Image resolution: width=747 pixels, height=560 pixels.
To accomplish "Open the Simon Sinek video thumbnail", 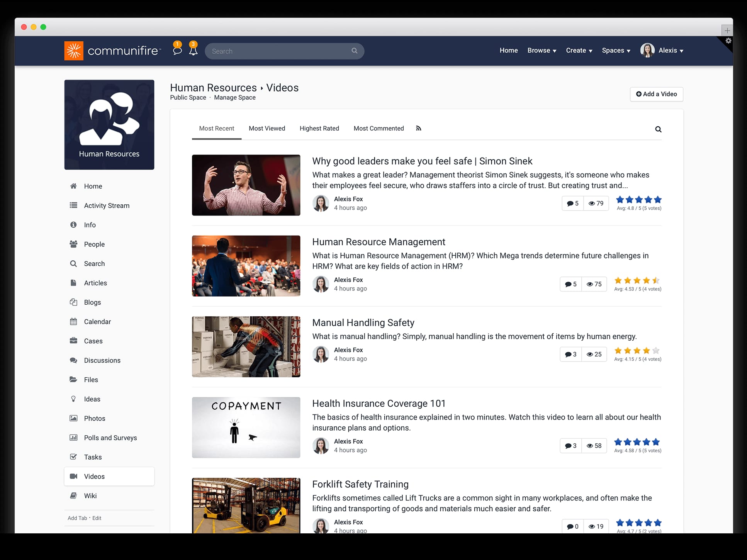I will tap(246, 185).
